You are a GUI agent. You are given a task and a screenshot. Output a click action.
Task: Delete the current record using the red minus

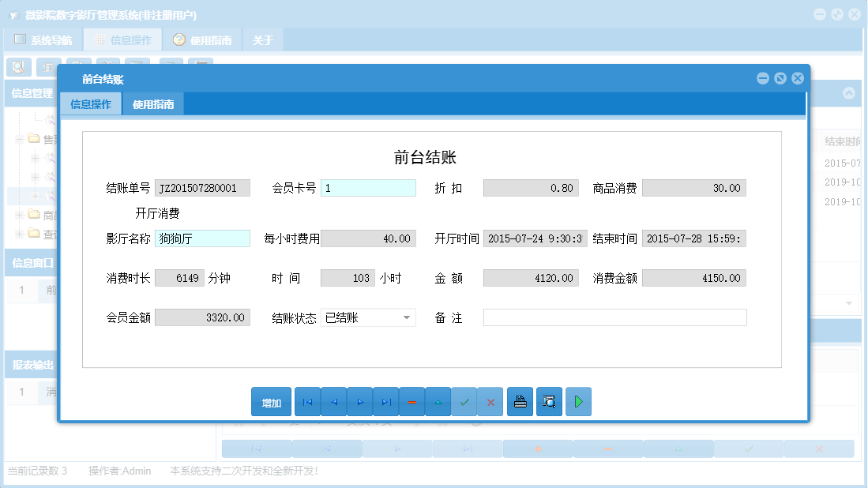[x=412, y=402]
